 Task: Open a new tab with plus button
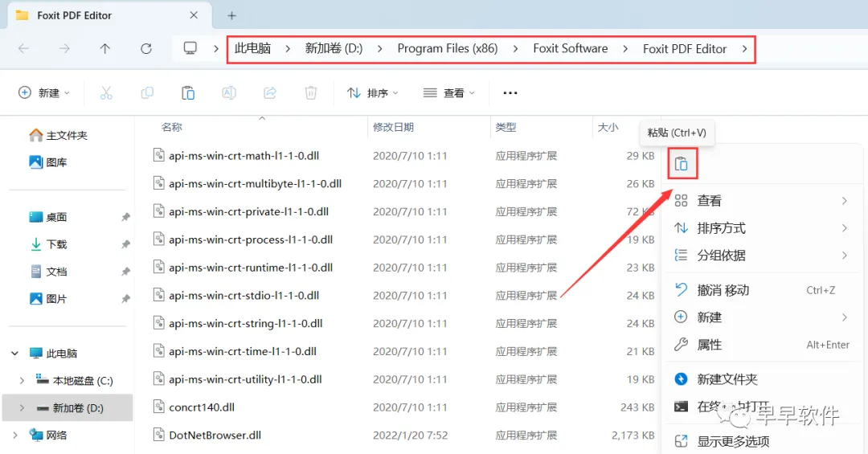pos(232,15)
